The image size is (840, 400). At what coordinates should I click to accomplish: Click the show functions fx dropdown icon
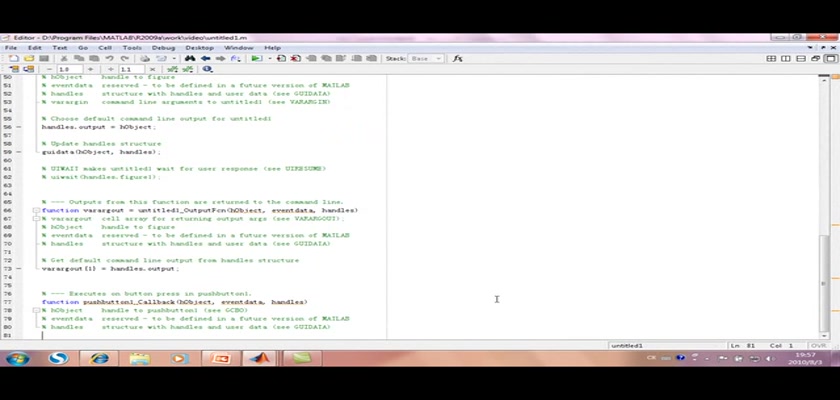pos(236,58)
